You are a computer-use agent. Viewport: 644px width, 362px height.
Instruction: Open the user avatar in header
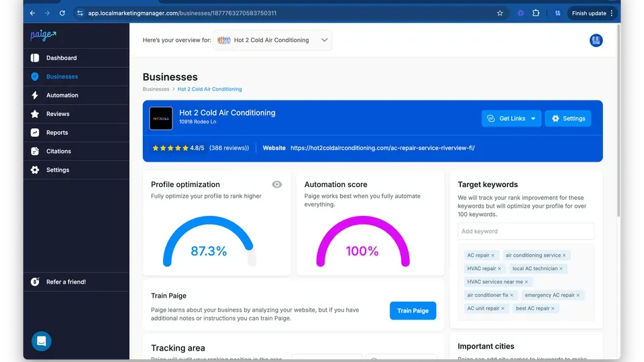[x=596, y=40]
